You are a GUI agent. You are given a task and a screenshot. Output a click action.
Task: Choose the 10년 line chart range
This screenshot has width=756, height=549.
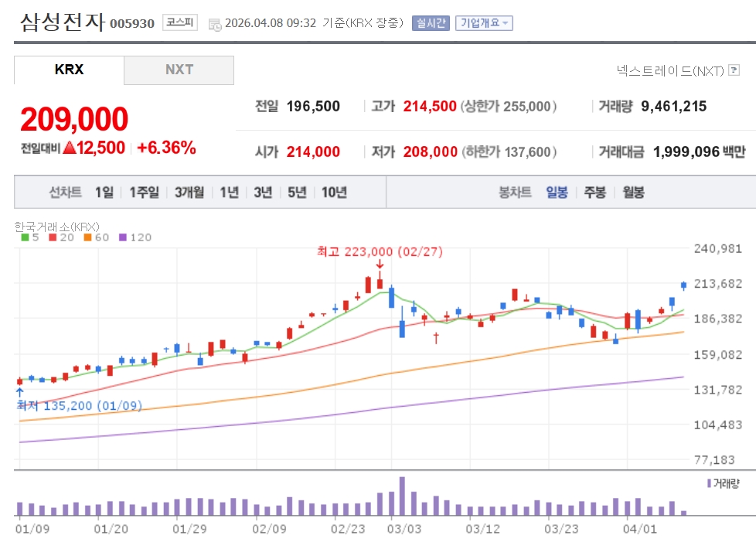click(x=334, y=193)
